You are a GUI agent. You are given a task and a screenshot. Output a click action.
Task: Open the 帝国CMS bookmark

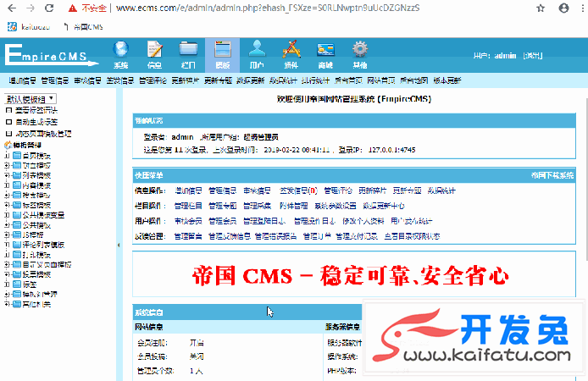pos(83,26)
